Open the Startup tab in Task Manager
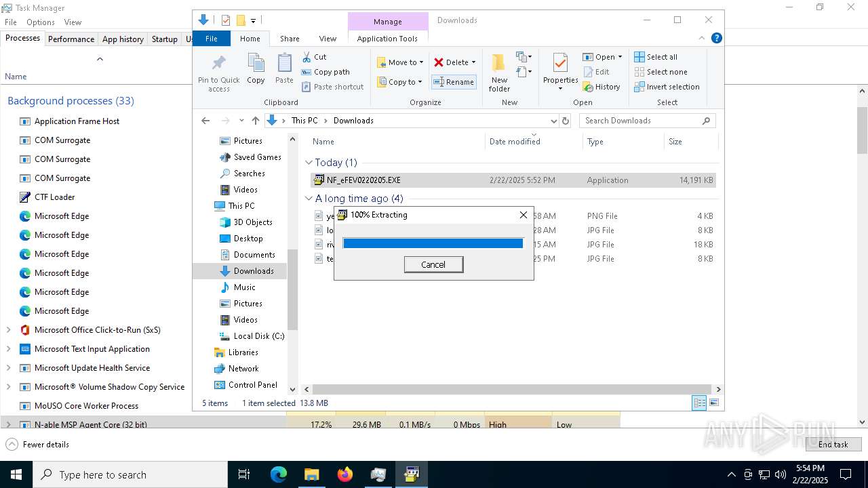The image size is (868, 488). pyautogui.click(x=164, y=39)
